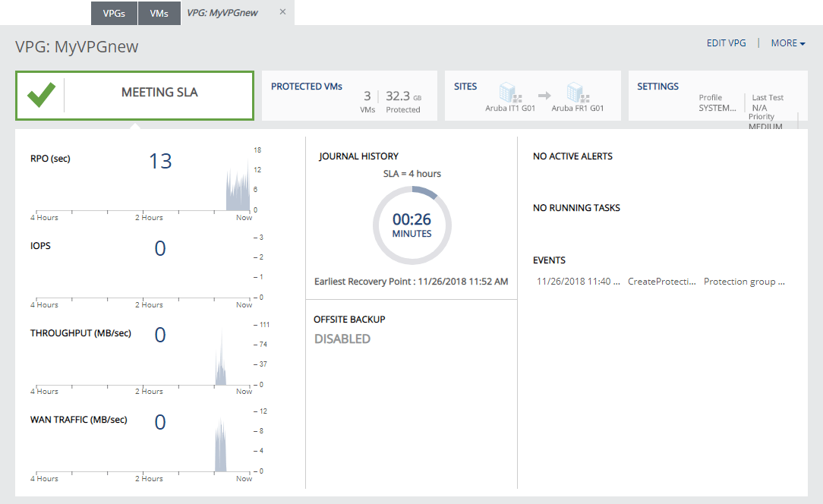Click the JOURNAL HISTORY heading
Viewport: 823px width, 504px height.
click(x=358, y=156)
